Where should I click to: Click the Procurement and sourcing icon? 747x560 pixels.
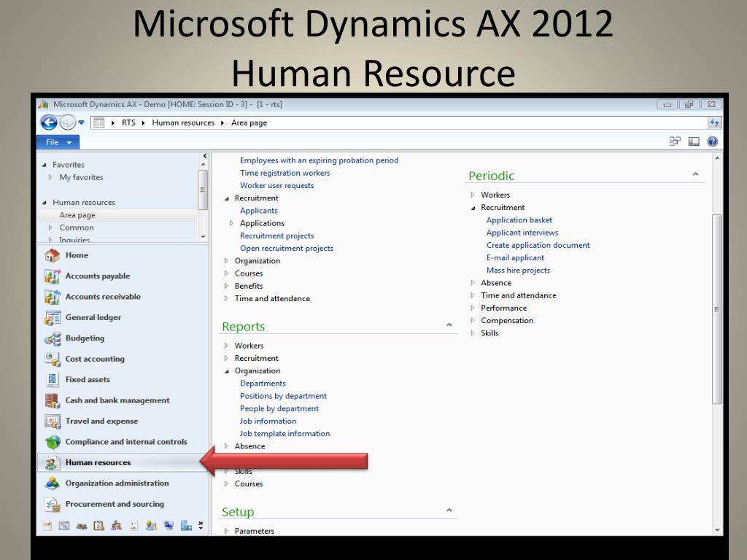[52, 505]
